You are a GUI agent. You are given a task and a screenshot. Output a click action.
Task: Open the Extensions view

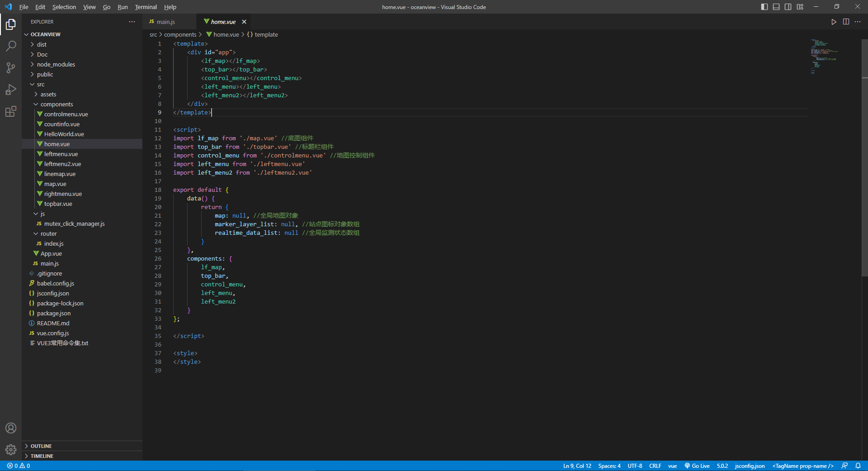pyautogui.click(x=11, y=111)
